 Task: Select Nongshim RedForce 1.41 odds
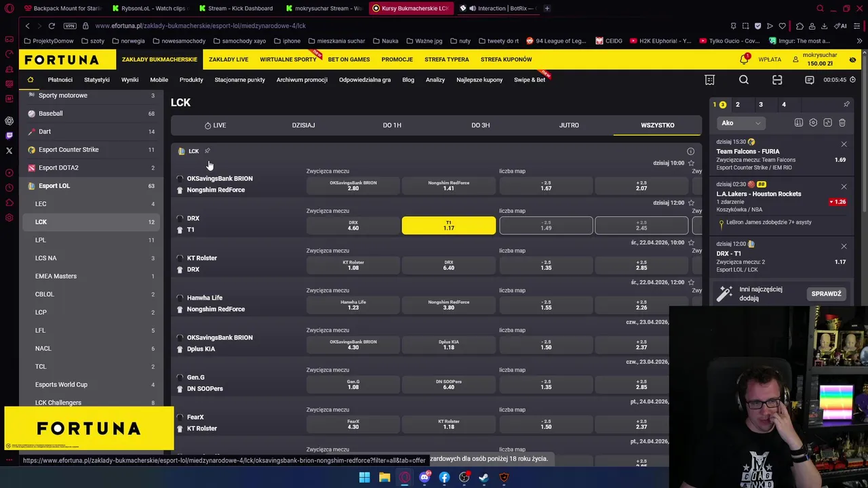click(x=448, y=186)
